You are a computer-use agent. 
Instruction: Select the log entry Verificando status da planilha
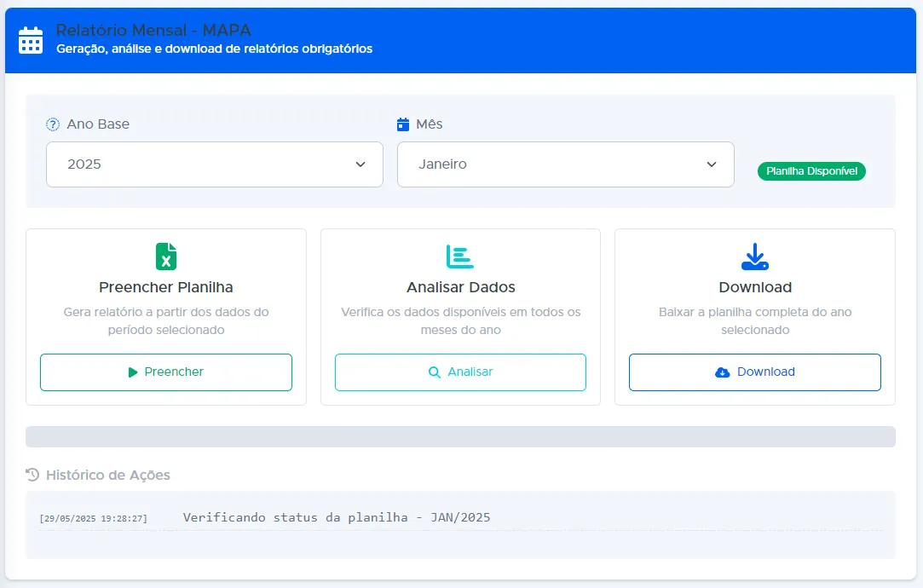[336, 517]
